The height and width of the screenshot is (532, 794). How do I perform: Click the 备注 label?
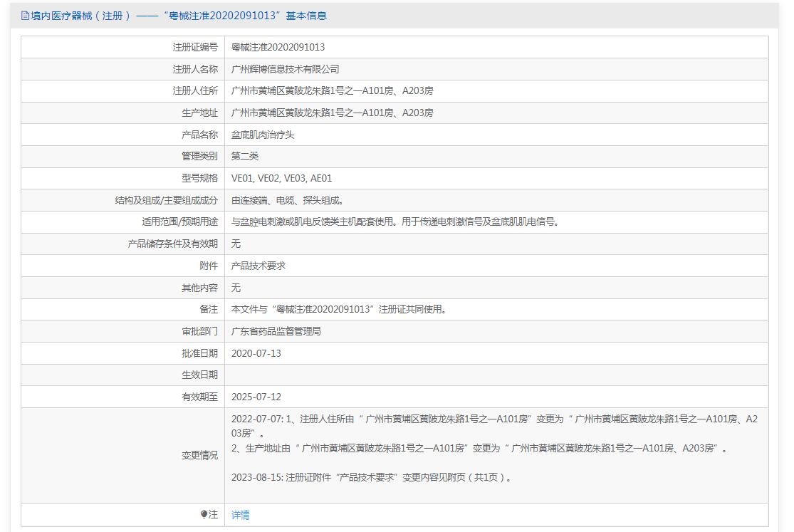point(209,309)
